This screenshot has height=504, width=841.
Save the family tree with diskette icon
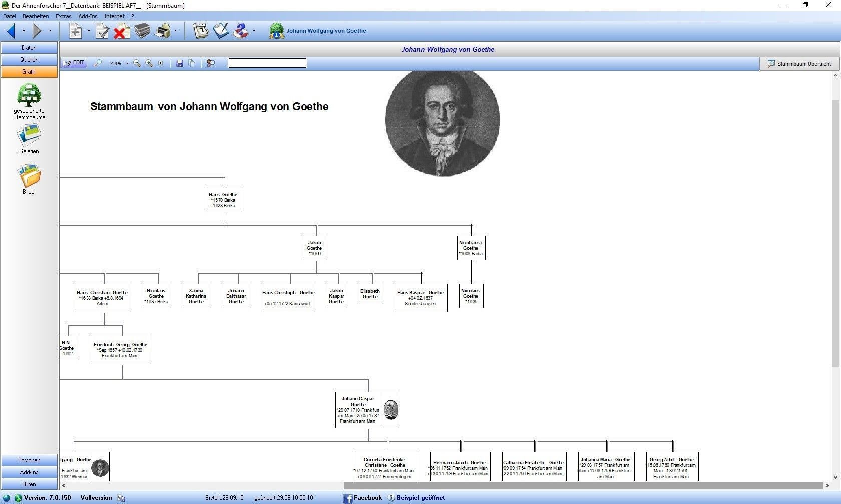(180, 63)
